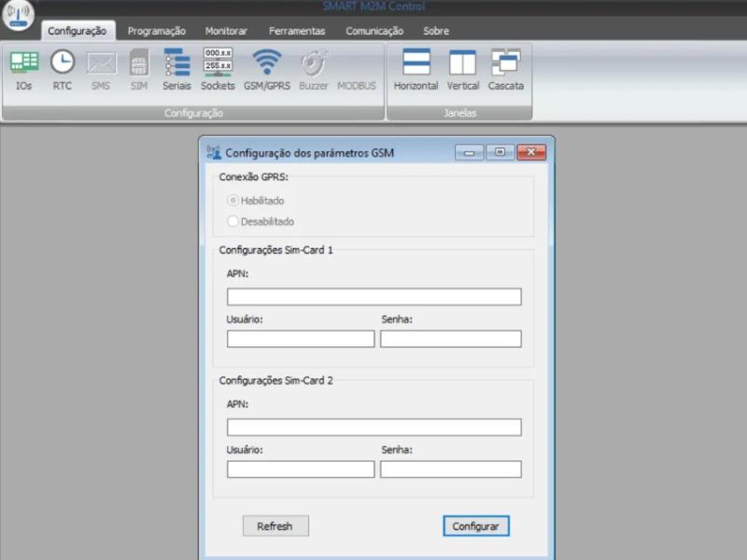This screenshot has height=560, width=747.
Task: Click the Sim-Card 2 Usuário field
Action: click(300, 469)
